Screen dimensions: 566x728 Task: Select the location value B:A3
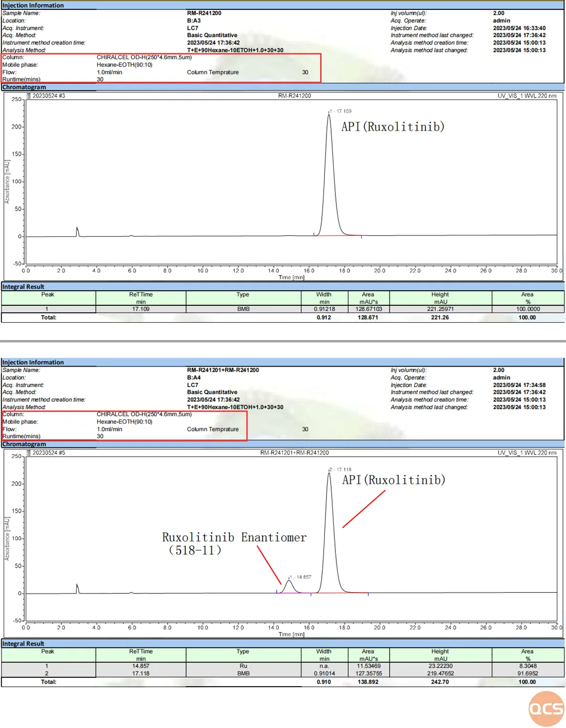point(194,21)
